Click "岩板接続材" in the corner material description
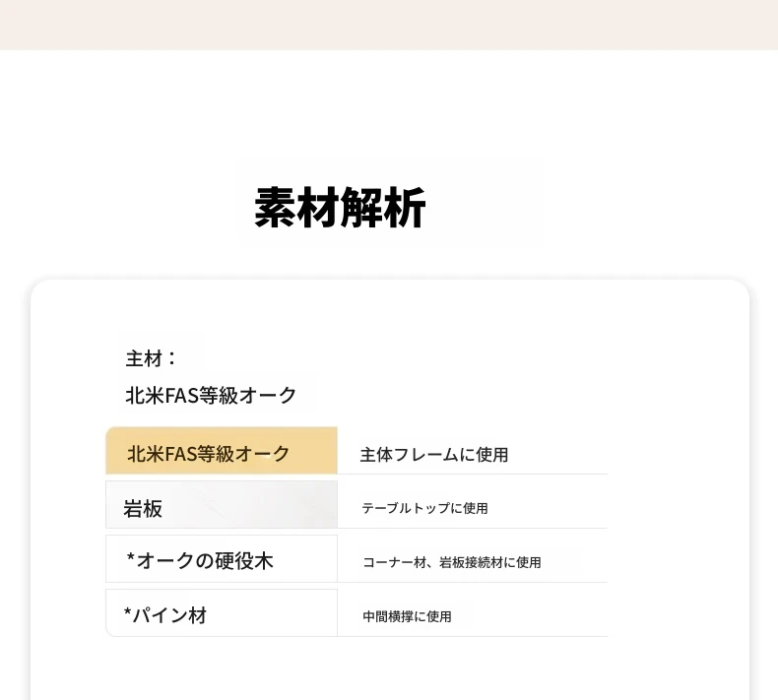This screenshot has height=700, width=778. tap(471, 562)
